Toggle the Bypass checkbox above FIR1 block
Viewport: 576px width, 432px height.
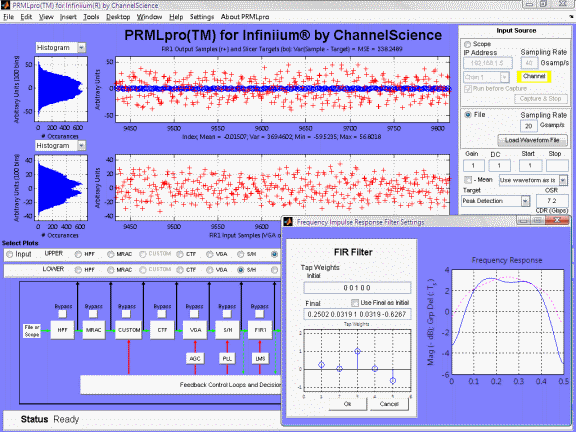coord(259,314)
